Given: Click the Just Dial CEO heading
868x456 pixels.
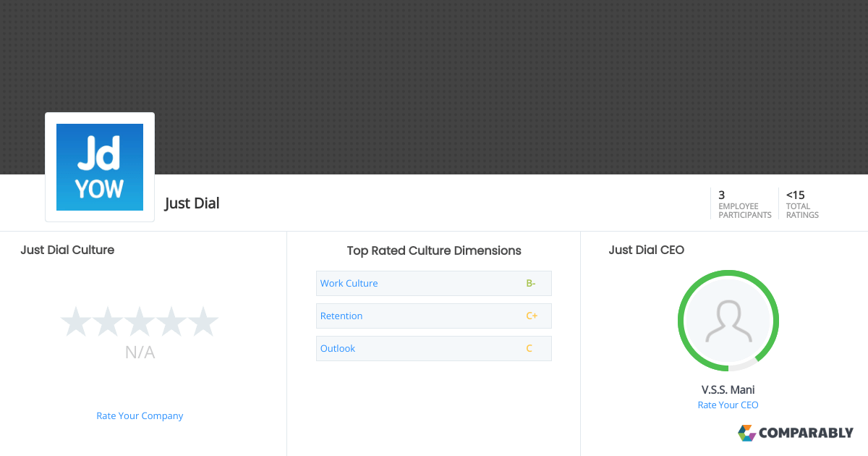Looking at the screenshot, I should [646, 250].
